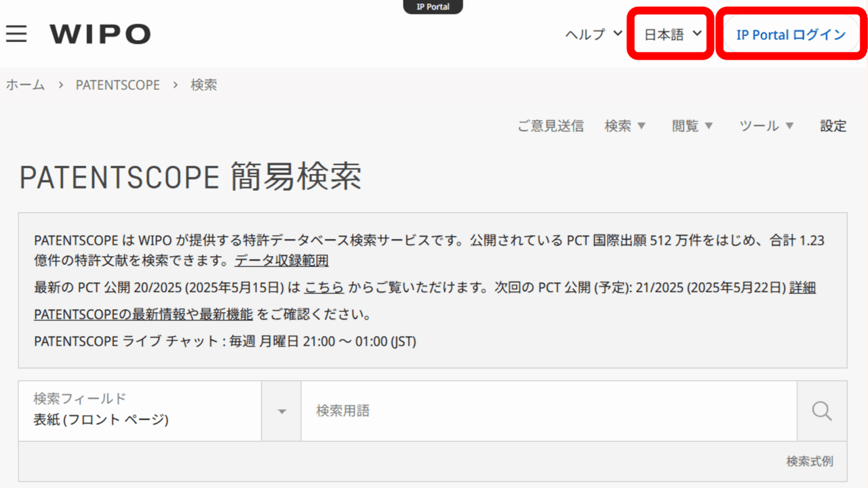Screen dimensions: 868x488
Task: Click the IP Portal tab at top
Action: click(433, 7)
